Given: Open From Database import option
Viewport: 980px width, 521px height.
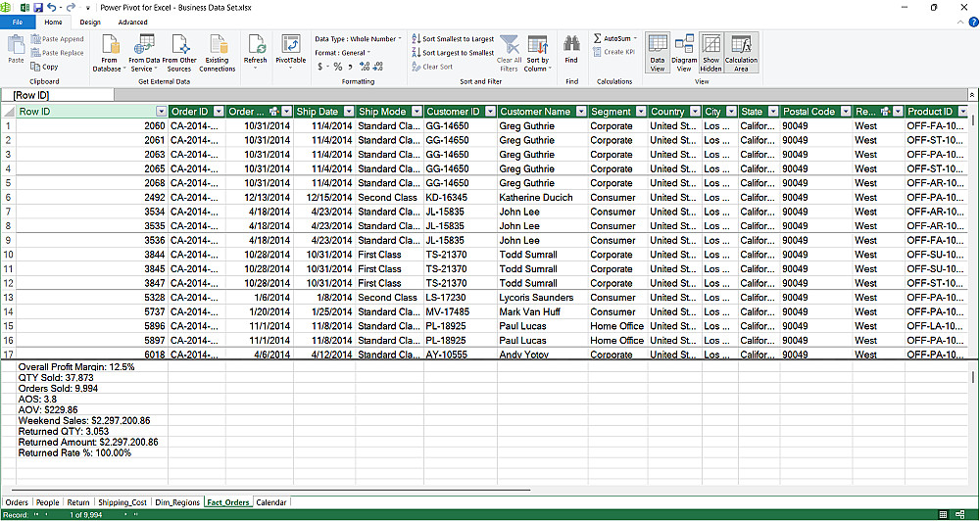Looking at the screenshot, I should [x=109, y=53].
